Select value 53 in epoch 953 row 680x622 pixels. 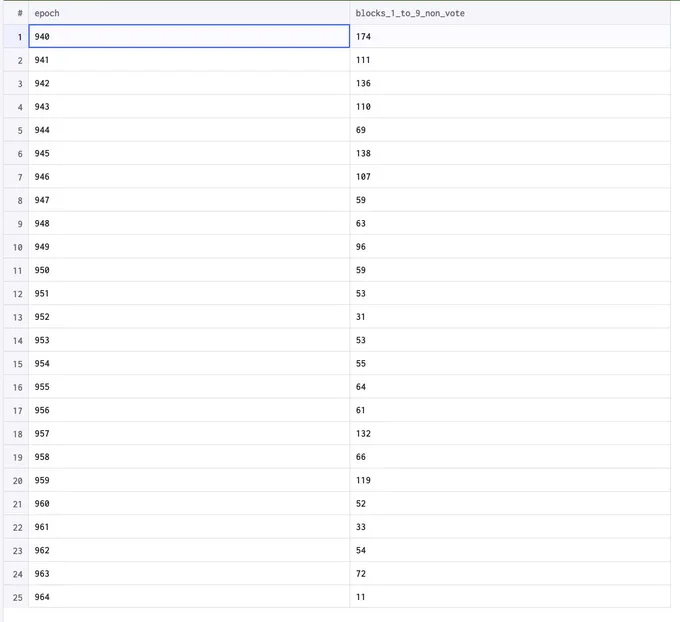click(x=510, y=340)
